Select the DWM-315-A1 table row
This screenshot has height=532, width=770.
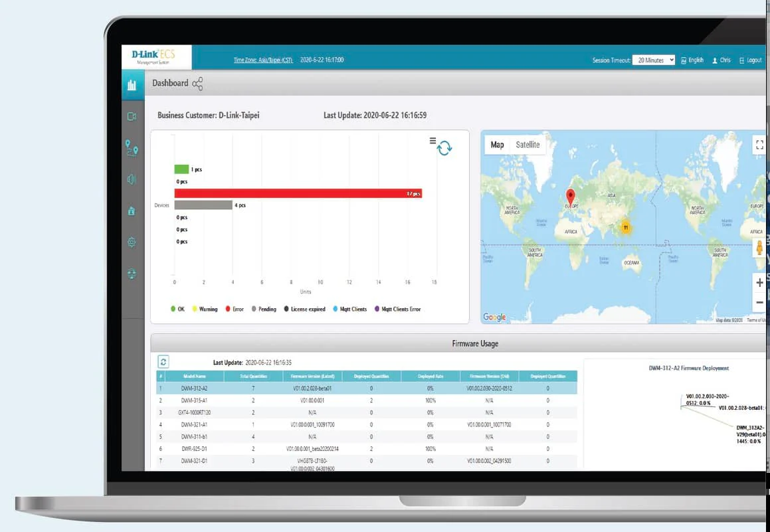click(x=367, y=400)
